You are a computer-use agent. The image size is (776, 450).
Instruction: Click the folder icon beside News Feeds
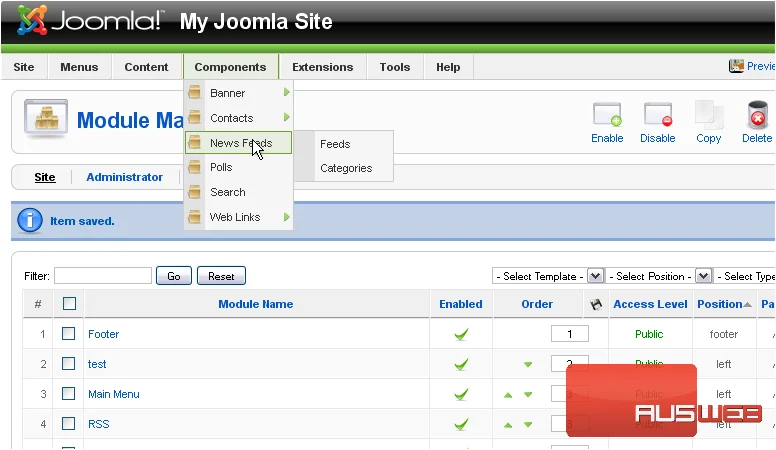[x=194, y=143]
